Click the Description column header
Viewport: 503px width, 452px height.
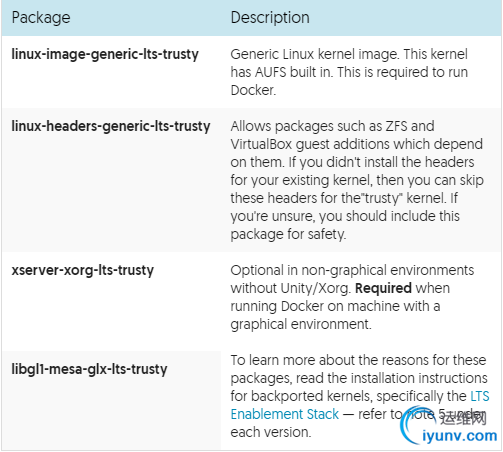click(x=270, y=17)
